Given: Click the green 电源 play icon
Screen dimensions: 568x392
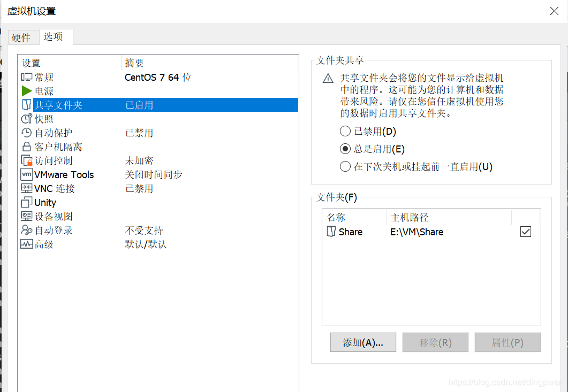Looking at the screenshot, I should (26, 91).
